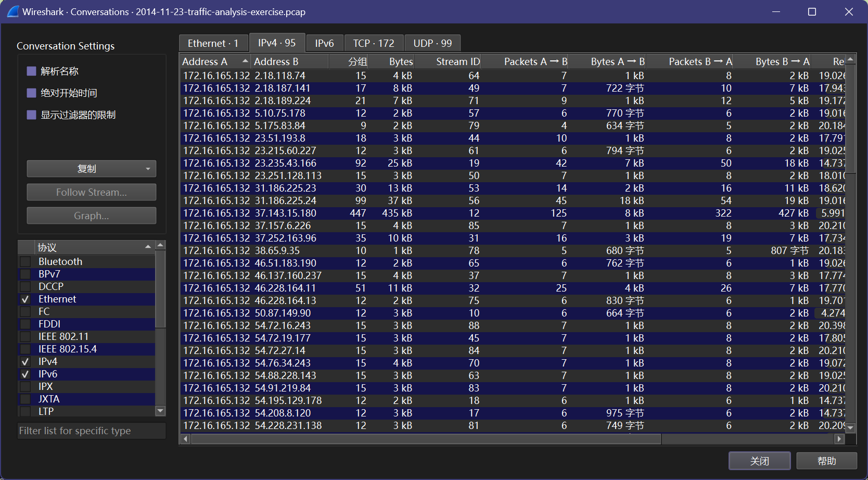Select the row with address 23.235.43.166

513,163
